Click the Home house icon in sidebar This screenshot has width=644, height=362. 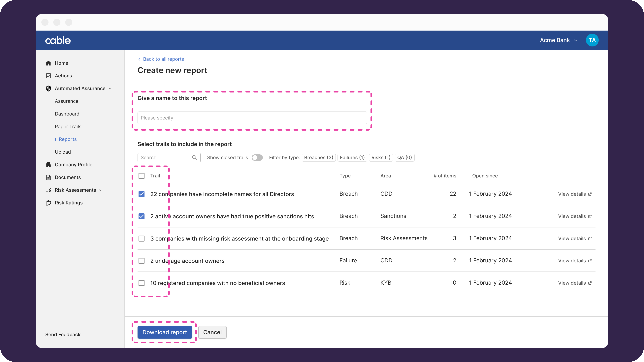48,63
